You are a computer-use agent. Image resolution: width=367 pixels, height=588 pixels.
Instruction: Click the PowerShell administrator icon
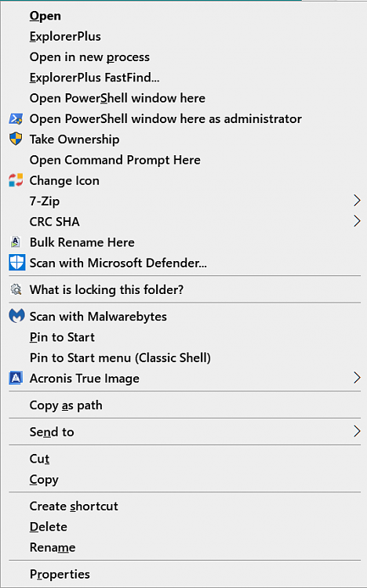pos(16,119)
